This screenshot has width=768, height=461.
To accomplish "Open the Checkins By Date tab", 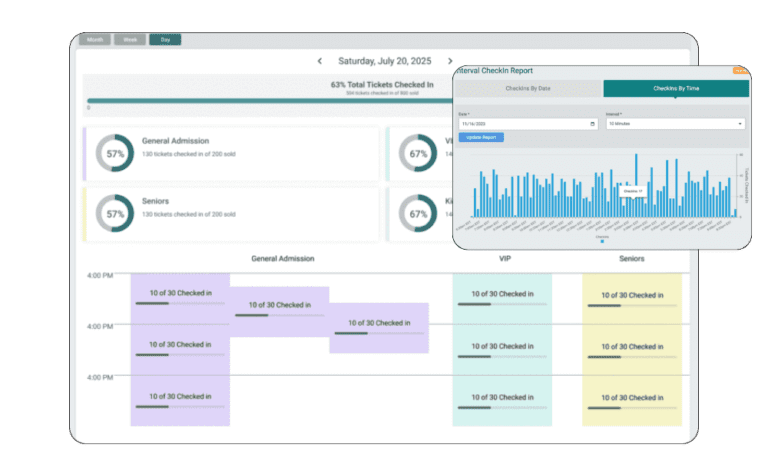I will [x=529, y=88].
